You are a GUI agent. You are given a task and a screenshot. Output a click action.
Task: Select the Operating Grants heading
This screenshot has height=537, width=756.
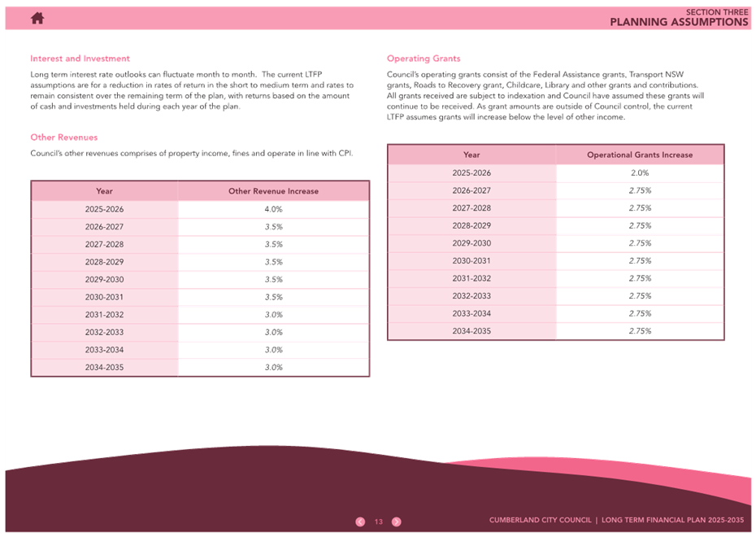[424, 59]
